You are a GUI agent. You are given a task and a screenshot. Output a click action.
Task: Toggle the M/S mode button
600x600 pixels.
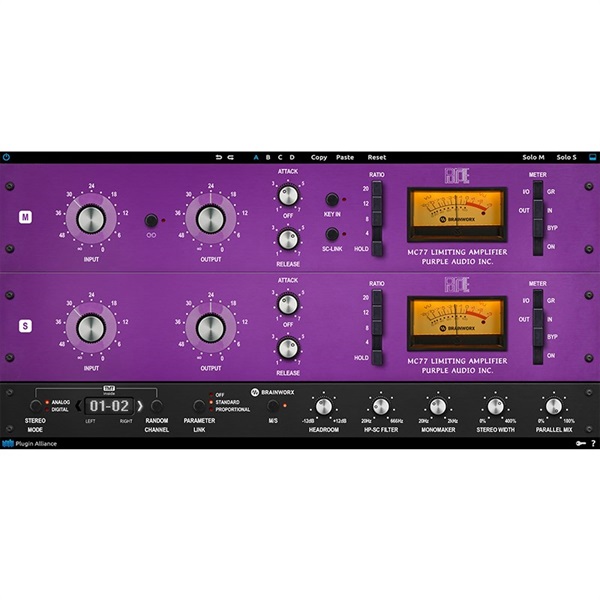click(x=272, y=406)
